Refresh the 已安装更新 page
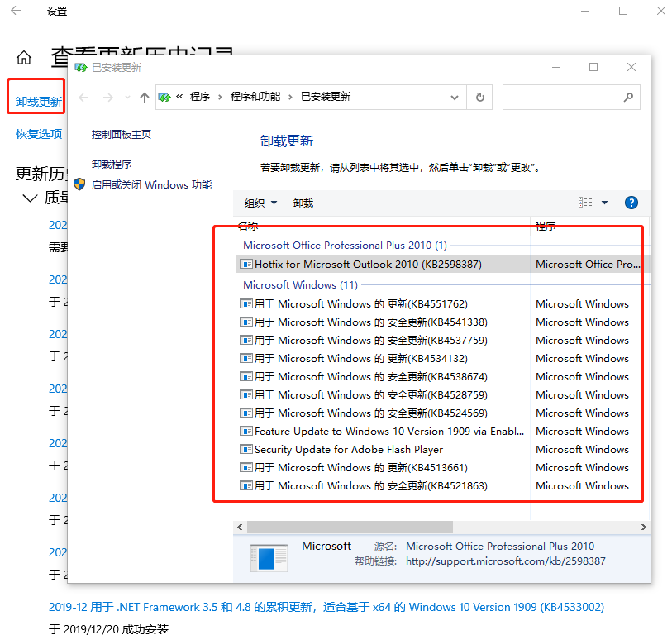 [x=480, y=97]
